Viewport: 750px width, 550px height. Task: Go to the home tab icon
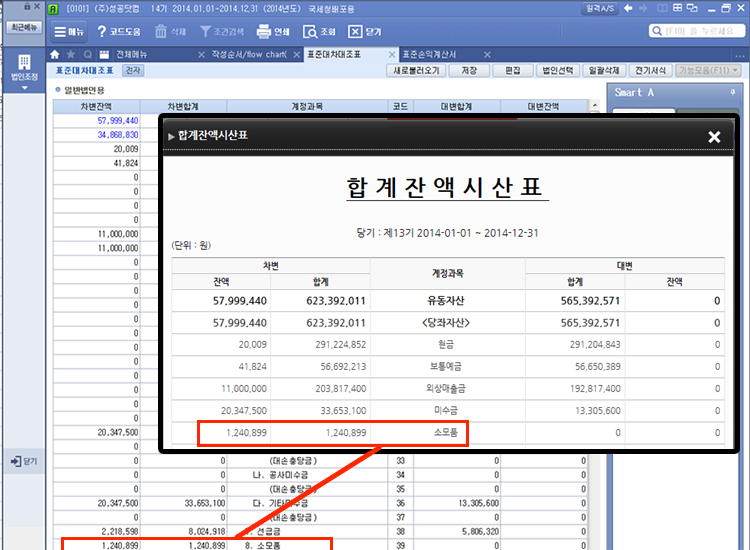click(55, 55)
